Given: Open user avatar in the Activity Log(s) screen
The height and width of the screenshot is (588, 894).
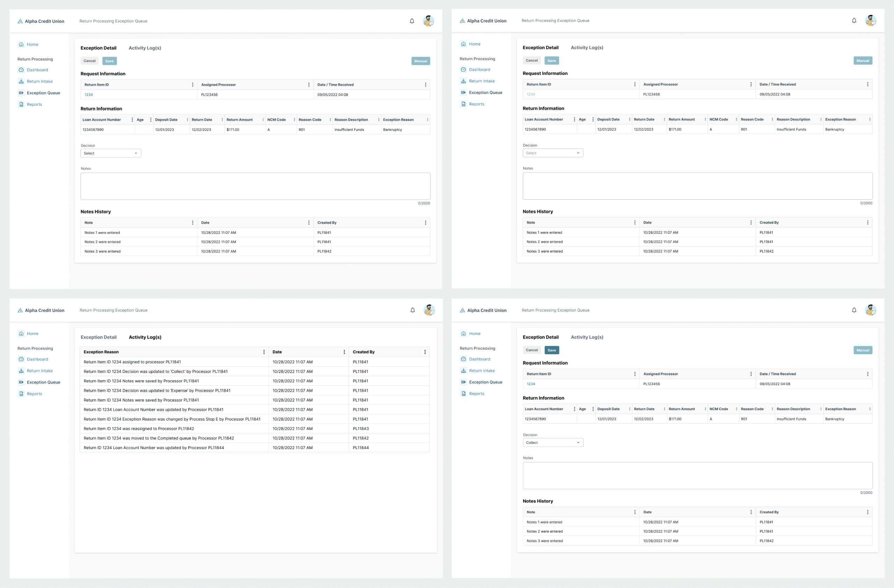Looking at the screenshot, I should pyautogui.click(x=429, y=310).
